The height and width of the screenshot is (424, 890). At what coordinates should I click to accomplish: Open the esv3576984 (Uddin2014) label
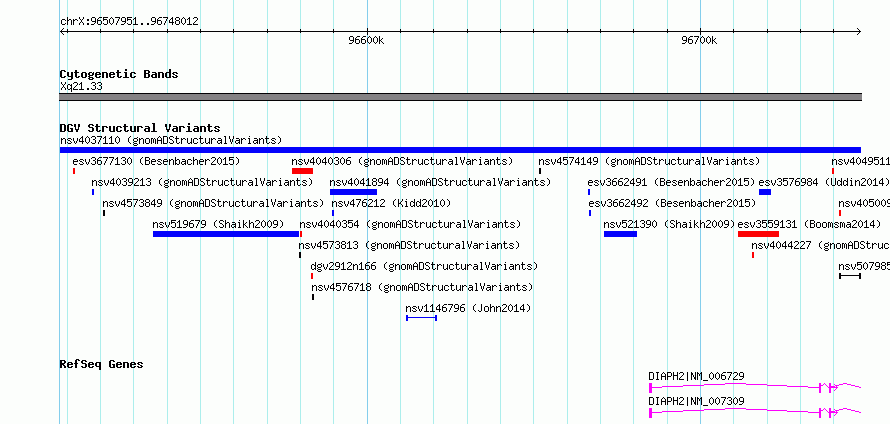823,182
